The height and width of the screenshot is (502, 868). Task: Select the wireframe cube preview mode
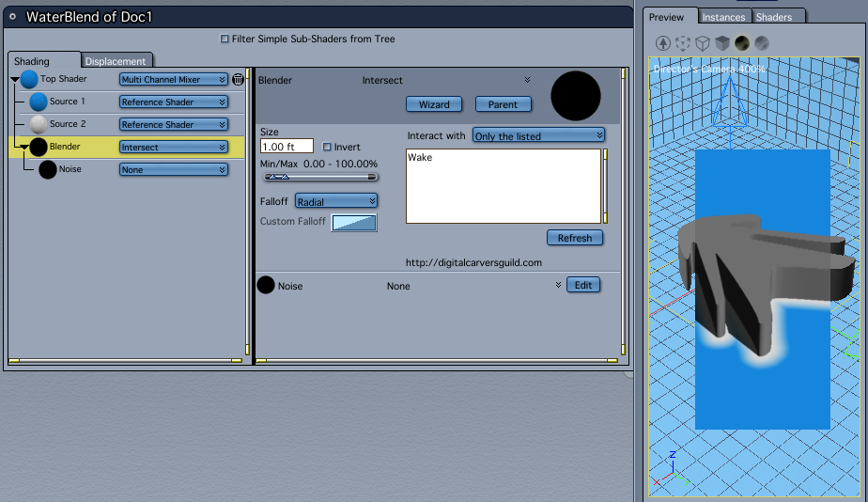[703, 43]
